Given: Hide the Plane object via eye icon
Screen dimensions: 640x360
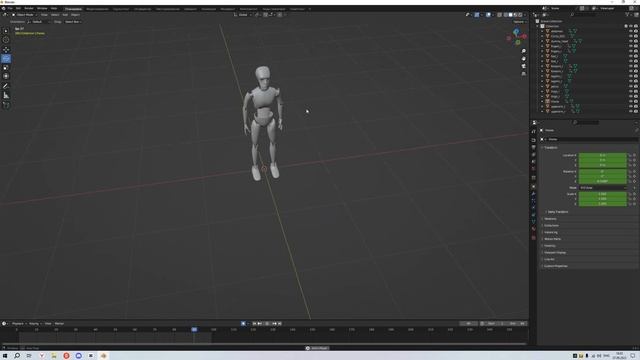Looking at the screenshot, I should (631, 101).
